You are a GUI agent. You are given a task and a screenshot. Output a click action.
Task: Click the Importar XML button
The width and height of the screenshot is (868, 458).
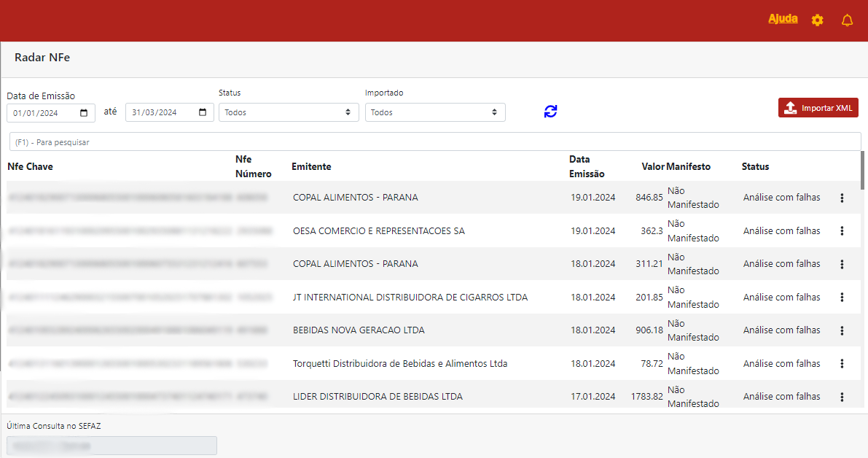(x=818, y=108)
